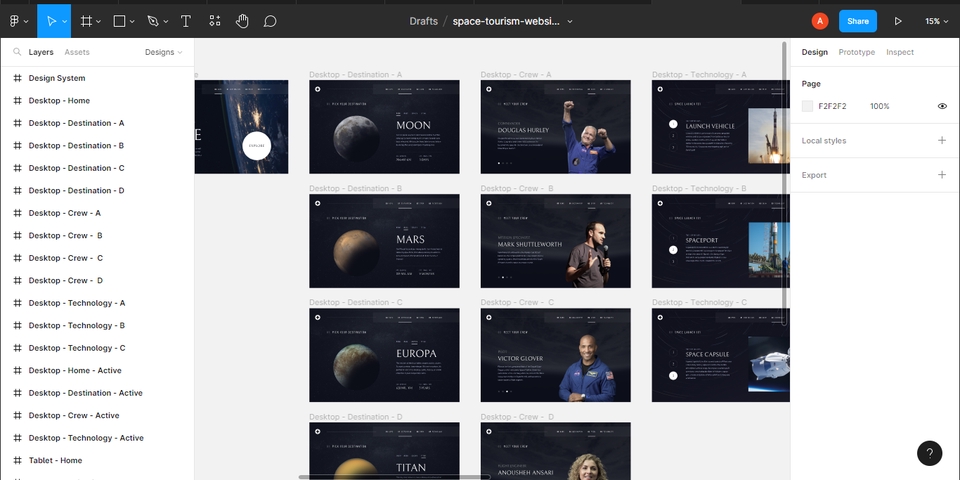This screenshot has height=480, width=960.
Task: Select the Hand tool
Action: (242, 21)
